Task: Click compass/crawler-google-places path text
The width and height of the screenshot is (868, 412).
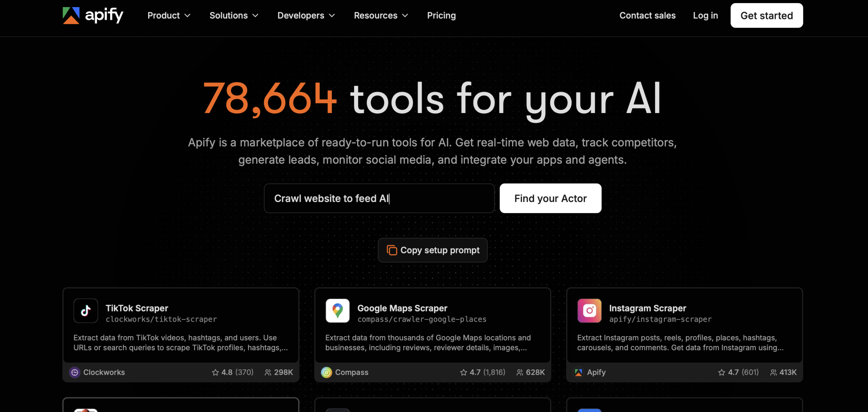Action: point(422,319)
